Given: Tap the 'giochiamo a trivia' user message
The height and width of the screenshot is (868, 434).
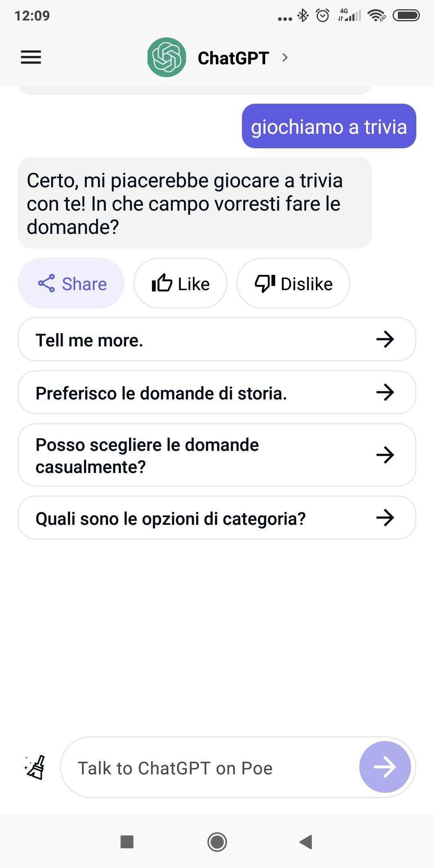Looking at the screenshot, I should (x=329, y=126).
